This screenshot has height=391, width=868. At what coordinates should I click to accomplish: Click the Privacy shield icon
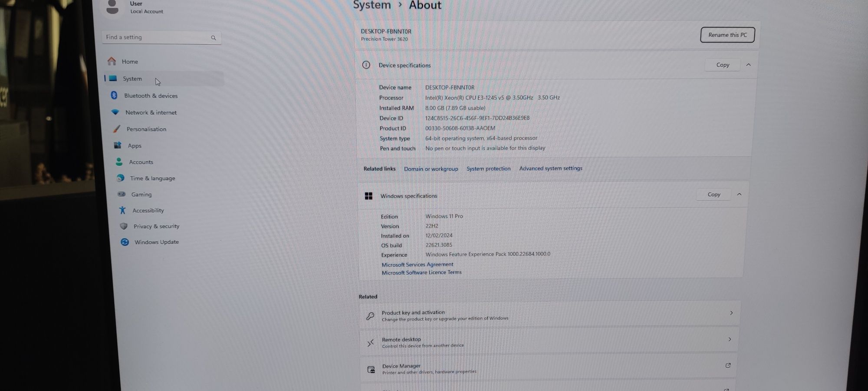coord(124,226)
